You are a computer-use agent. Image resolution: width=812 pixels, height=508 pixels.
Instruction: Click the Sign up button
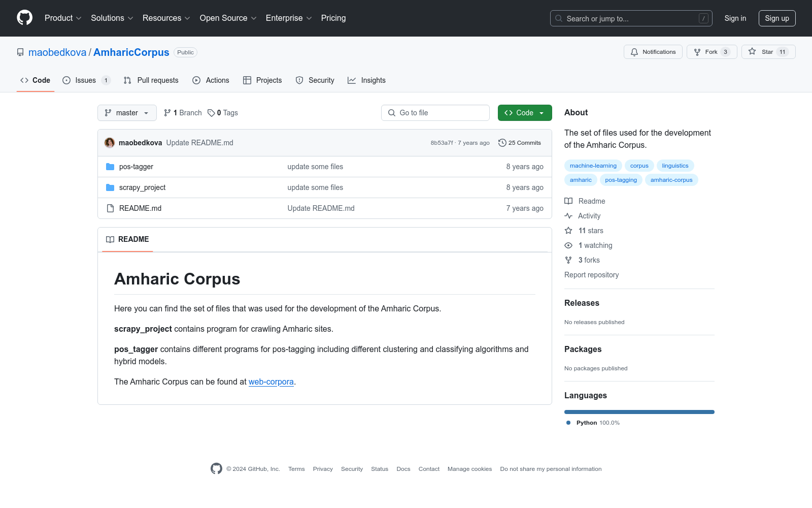pyautogui.click(x=777, y=18)
